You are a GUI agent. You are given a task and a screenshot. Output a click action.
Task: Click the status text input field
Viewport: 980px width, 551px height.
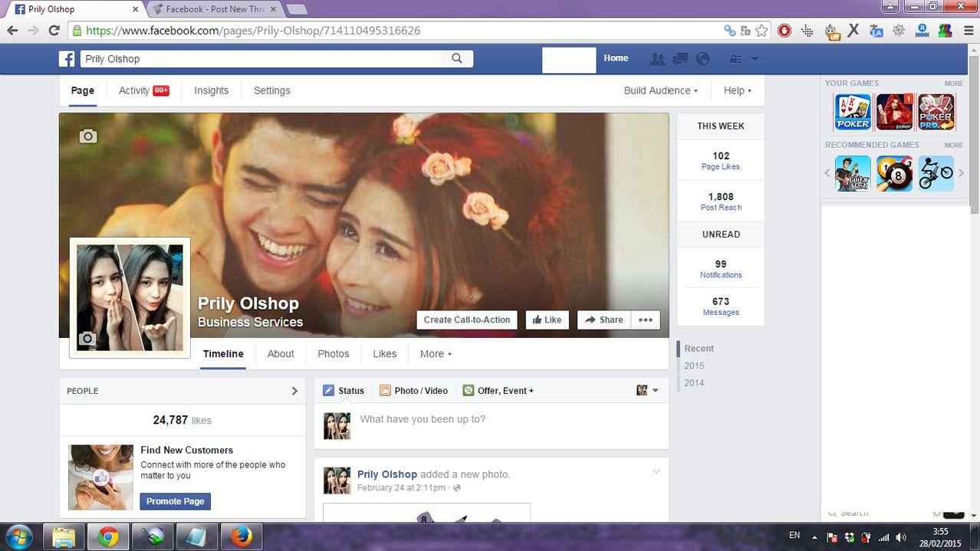[x=506, y=420]
